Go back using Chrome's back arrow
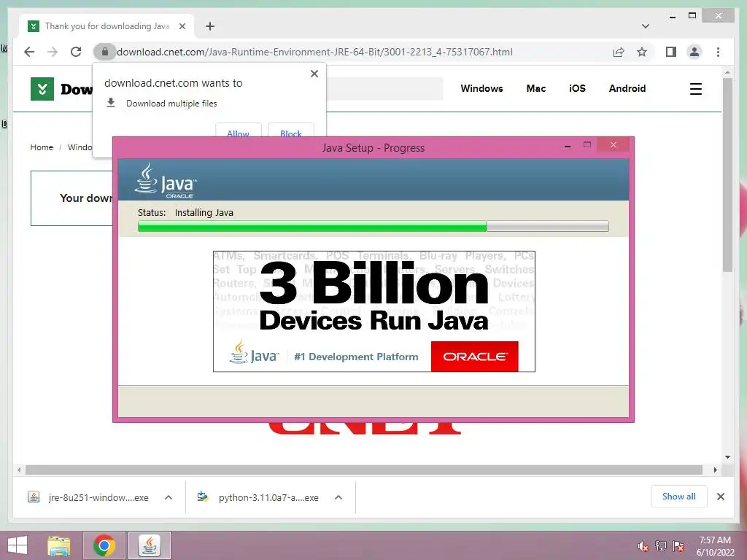747x560 pixels. [x=29, y=52]
